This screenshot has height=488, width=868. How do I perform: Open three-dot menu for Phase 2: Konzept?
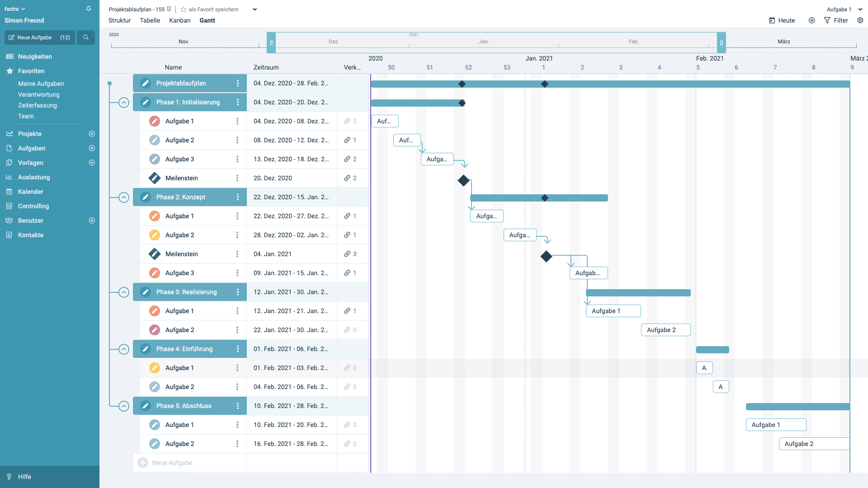pos(238,197)
